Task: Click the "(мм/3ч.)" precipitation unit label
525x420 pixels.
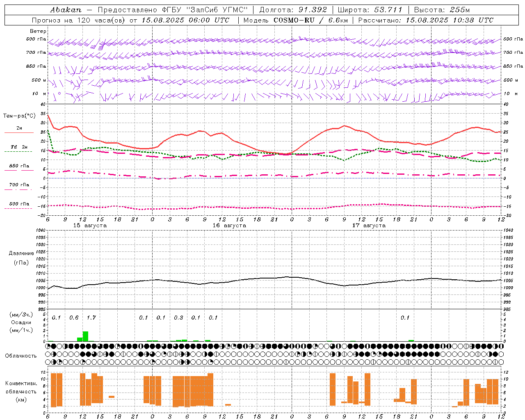Action: click(21, 315)
